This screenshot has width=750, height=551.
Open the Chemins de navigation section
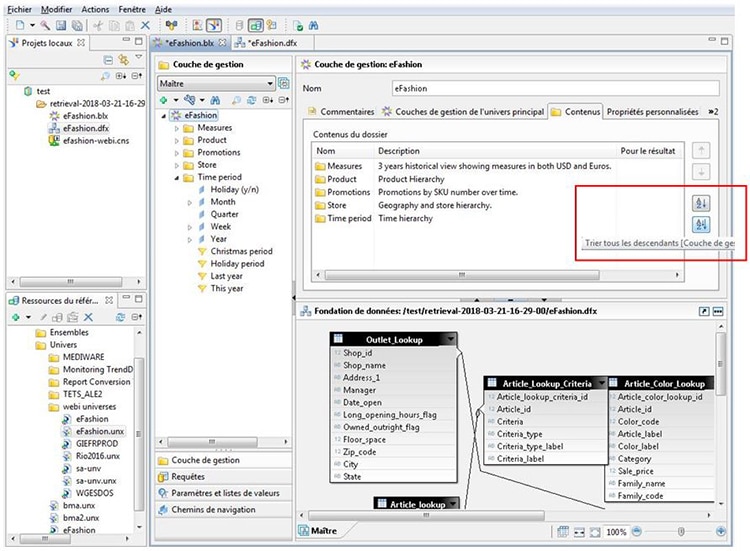(x=223, y=510)
